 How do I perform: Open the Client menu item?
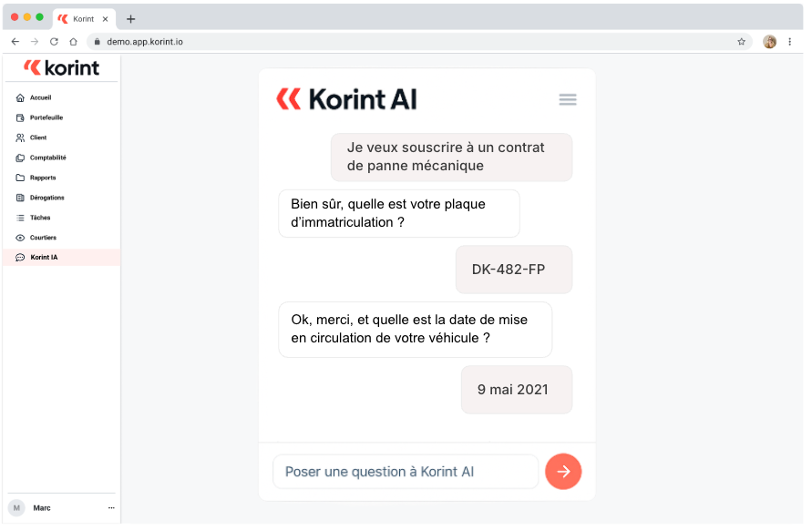[x=61, y=138]
